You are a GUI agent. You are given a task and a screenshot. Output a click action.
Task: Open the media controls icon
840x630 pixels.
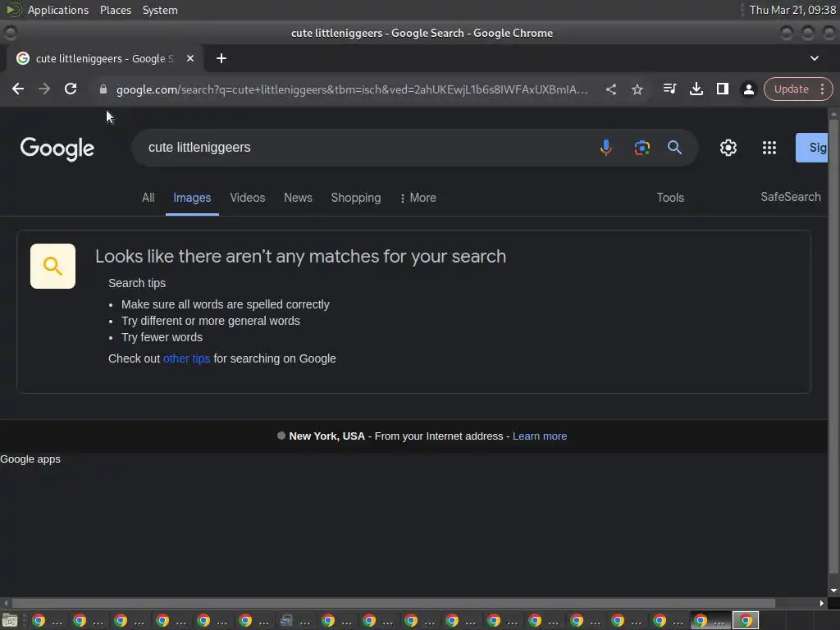tap(669, 89)
